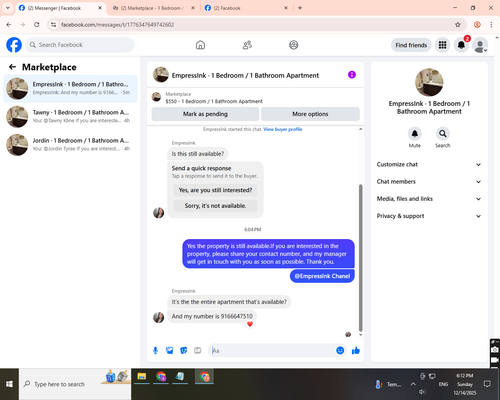Screen dimensions: 500x400
Task: Open the View buyer profile link
Action: (283, 129)
